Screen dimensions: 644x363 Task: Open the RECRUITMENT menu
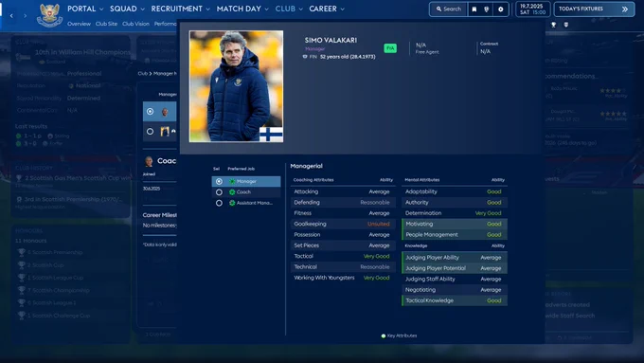(176, 9)
